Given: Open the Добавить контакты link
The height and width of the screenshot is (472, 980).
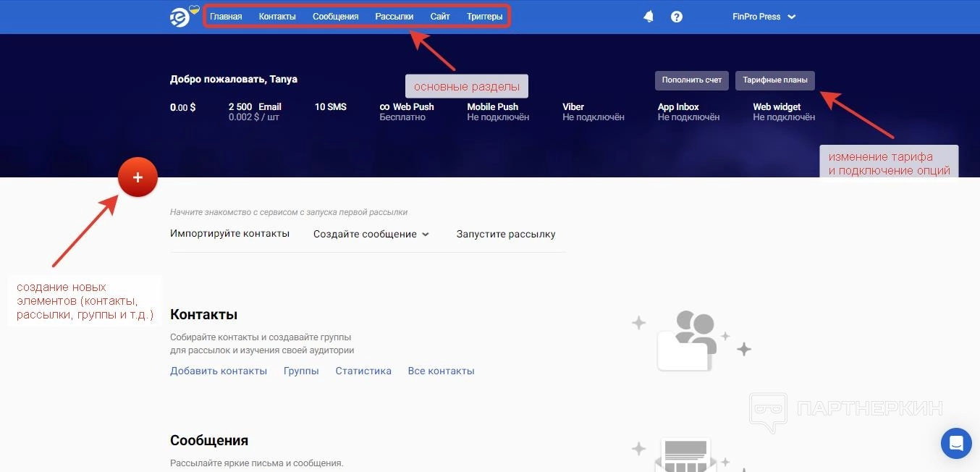Looking at the screenshot, I should pos(219,371).
